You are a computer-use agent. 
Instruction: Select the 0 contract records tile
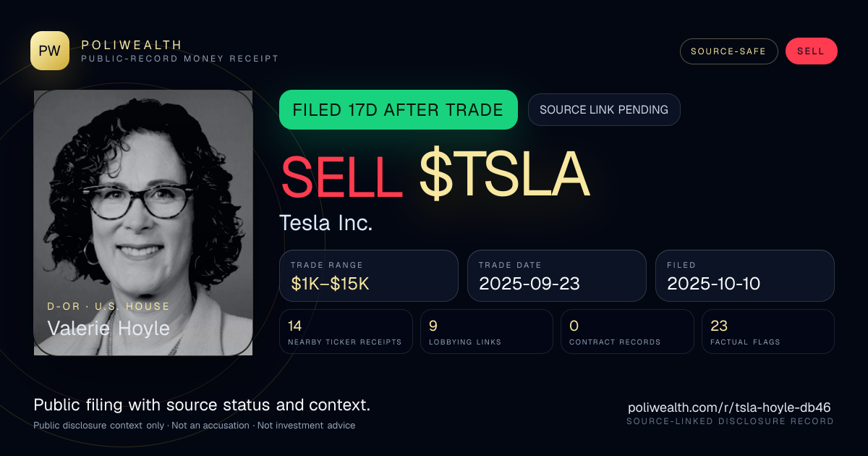point(627,332)
